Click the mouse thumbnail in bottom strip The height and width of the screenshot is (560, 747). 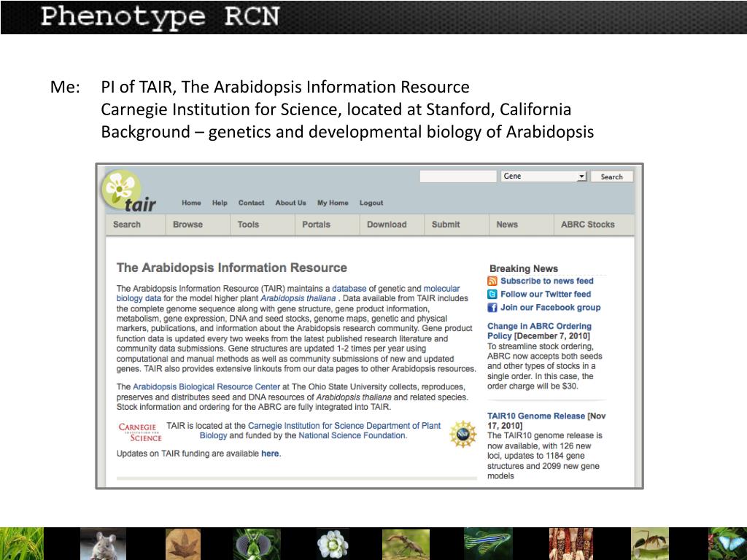click(x=104, y=544)
